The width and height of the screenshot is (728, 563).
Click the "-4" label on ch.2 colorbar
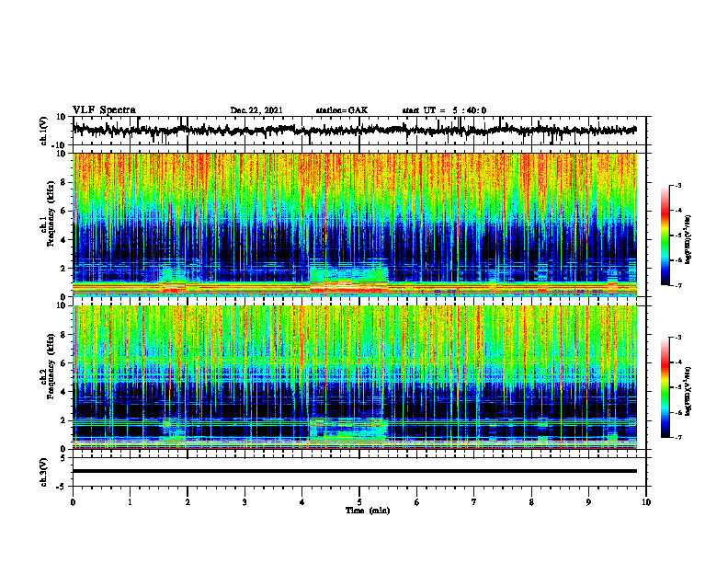pos(677,362)
